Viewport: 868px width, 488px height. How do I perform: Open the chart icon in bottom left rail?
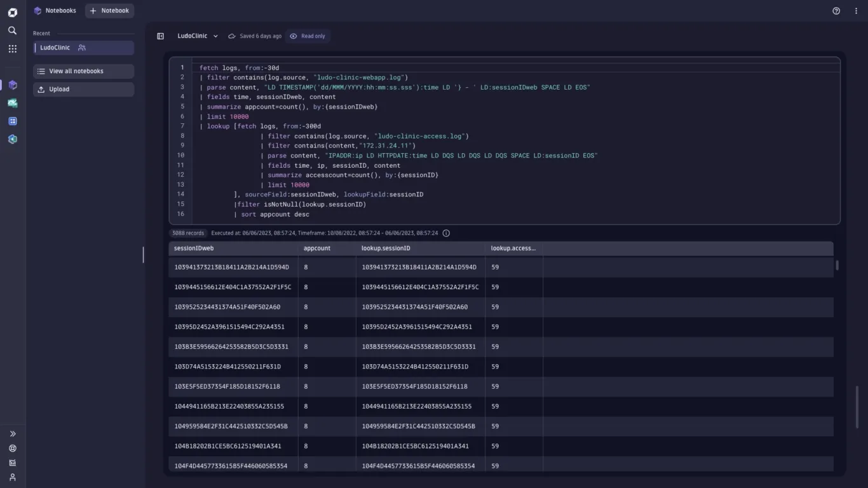(x=12, y=463)
